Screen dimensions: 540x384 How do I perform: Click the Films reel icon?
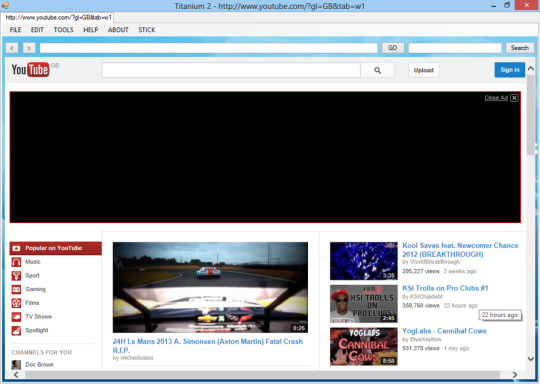click(x=16, y=303)
